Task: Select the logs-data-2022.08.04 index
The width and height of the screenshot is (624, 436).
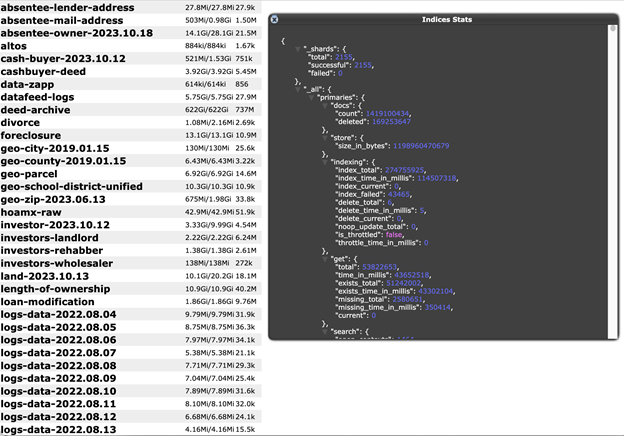Action: 131,314
